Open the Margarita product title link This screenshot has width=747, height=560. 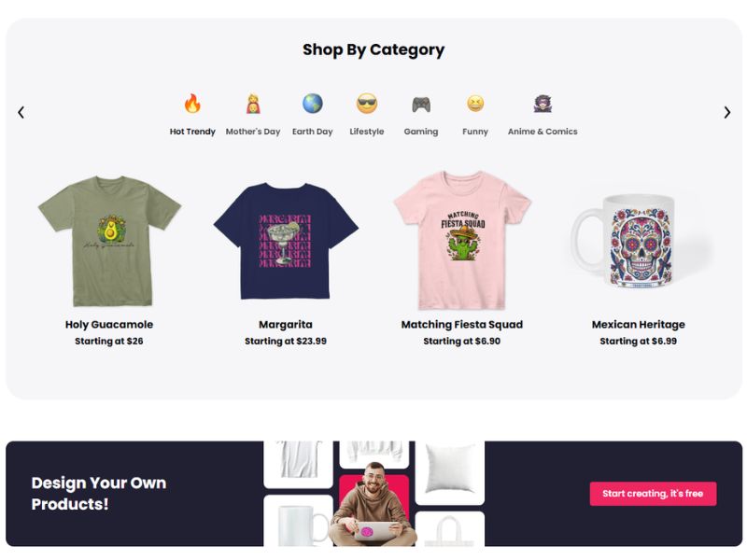pyautogui.click(x=286, y=324)
